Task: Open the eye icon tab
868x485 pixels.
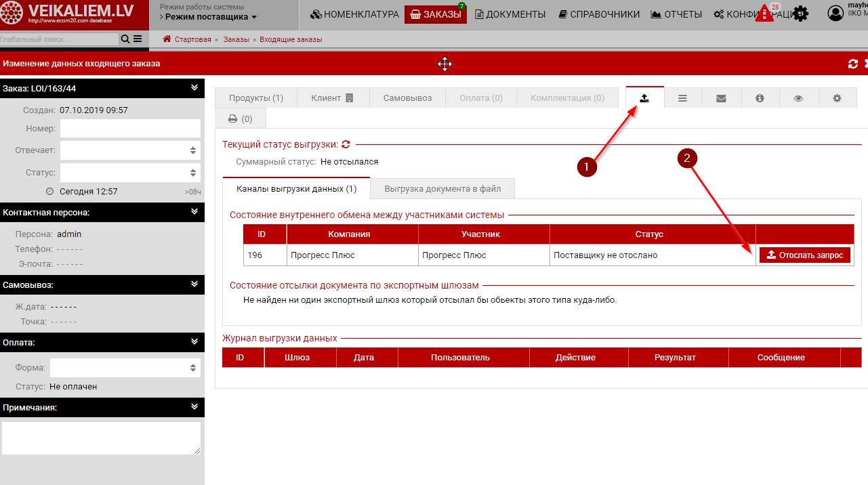Action: [798, 98]
